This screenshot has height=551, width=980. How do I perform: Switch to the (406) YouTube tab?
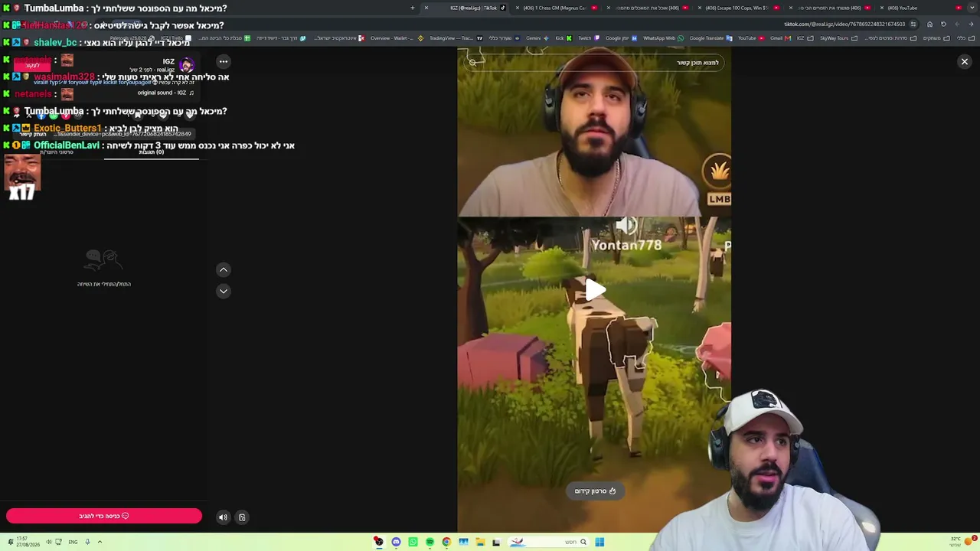click(x=919, y=8)
